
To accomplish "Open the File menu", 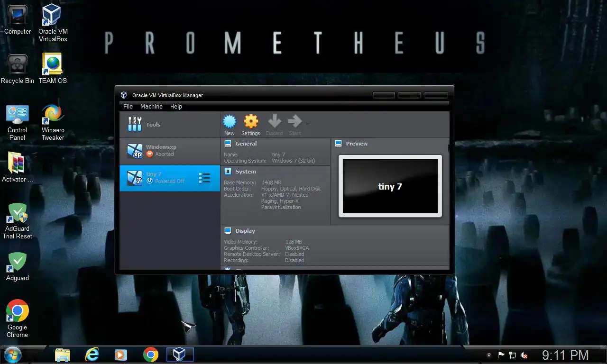I will click(x=128, y=107).
